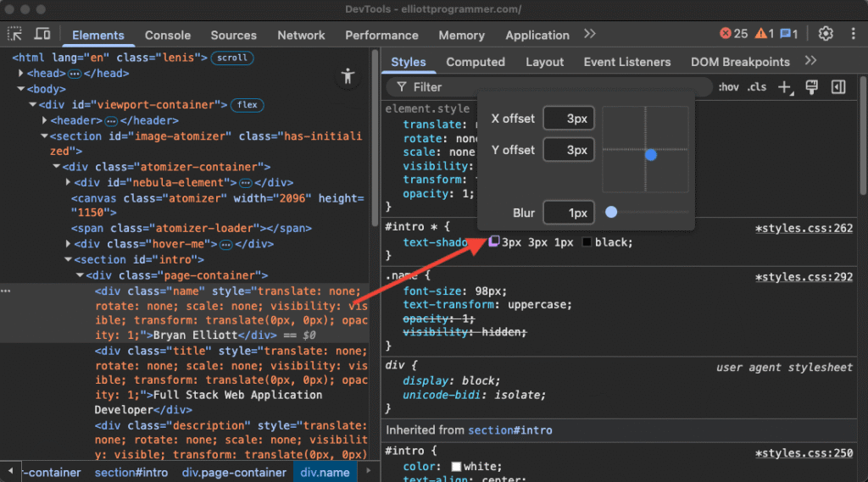Image resolution: width=868 pixels, height=482 pixels.
Task: Activate the inspect element picker icon
Action: 15,35
